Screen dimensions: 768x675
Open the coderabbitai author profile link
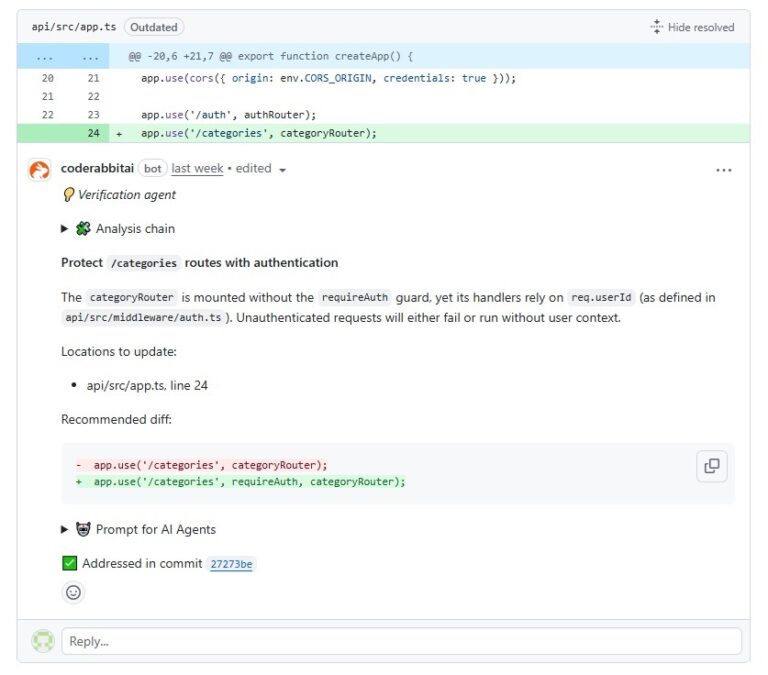point(97,168)
